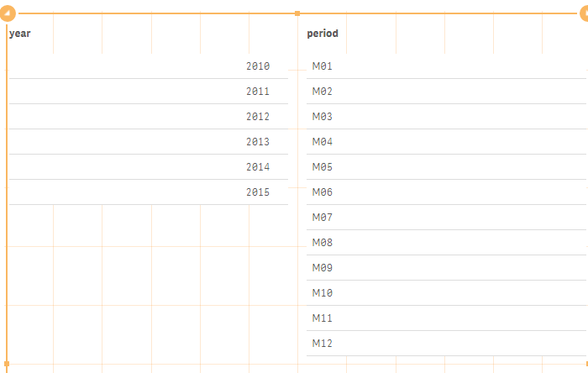Select the M06 period value
588x373 pixels.
point(323,192)
